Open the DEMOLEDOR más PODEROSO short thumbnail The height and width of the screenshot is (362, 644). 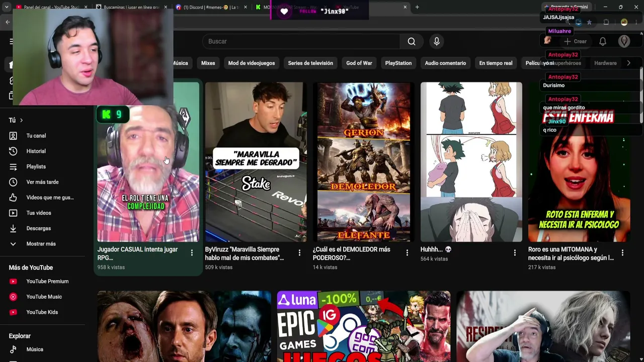363,162
